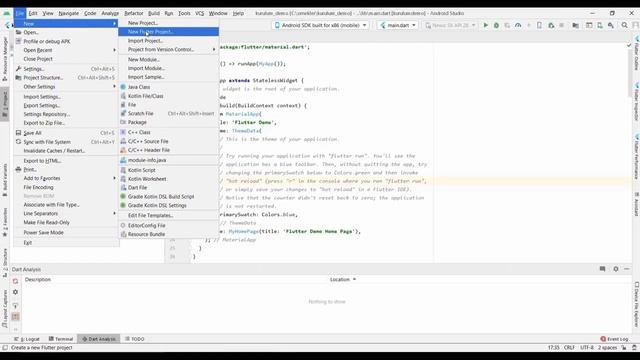Choose Invalidate Caches / Restart
The width and height of the screenshot is (640, 360).
(x=66, y=151)
